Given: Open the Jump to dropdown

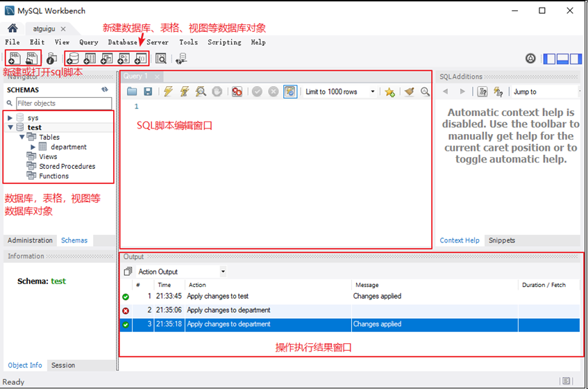Looking at the screenshot, I should click(x=546, y=92).
